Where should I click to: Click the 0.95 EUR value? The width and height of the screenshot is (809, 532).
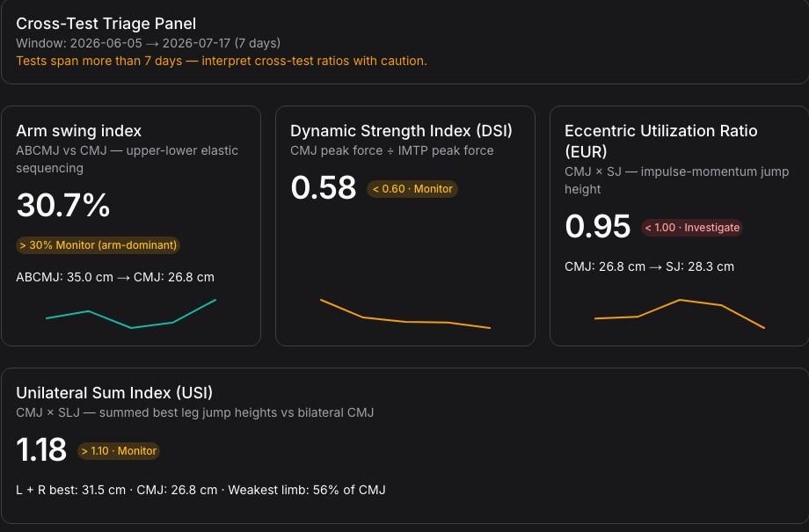pyautogui.click(x=597, y=226)
